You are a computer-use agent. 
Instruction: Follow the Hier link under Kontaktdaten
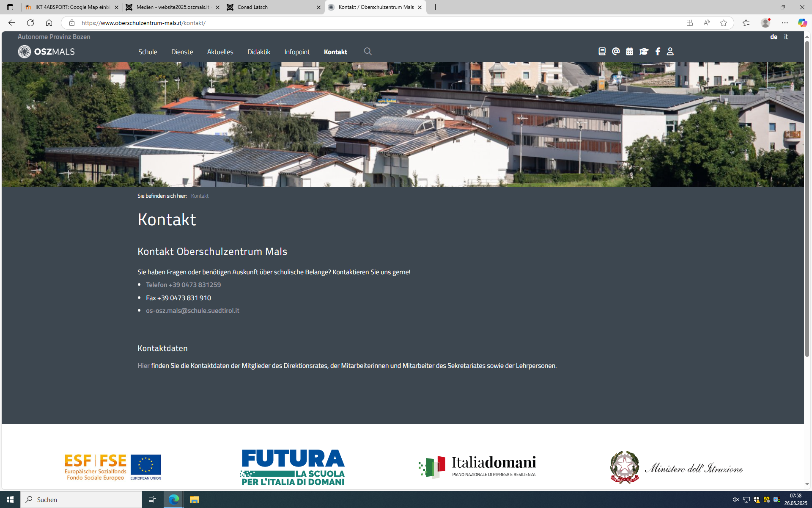143,365
